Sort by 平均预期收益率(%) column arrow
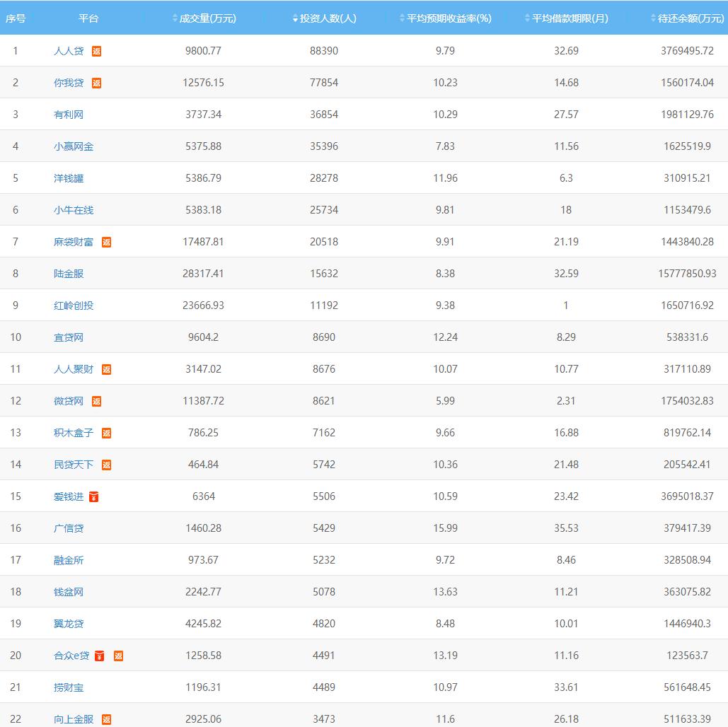The height and width of the screenshot is (727, 728). point(402,18)
